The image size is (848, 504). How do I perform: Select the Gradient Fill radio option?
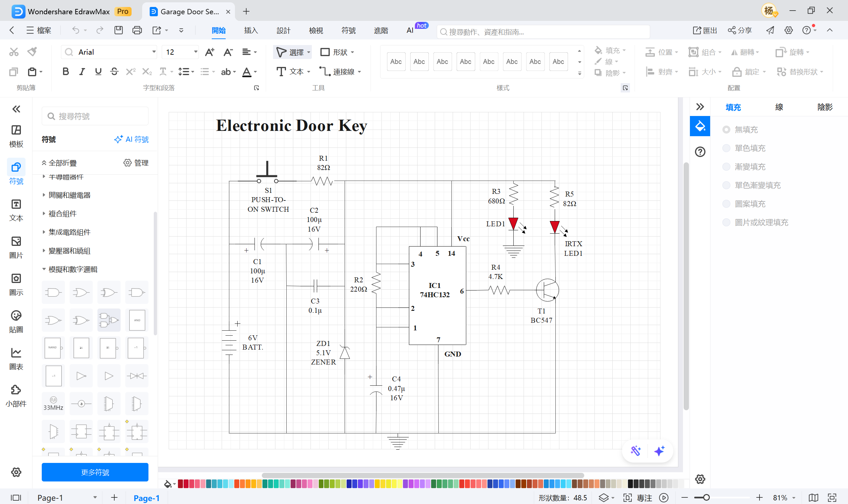point(726,167)
